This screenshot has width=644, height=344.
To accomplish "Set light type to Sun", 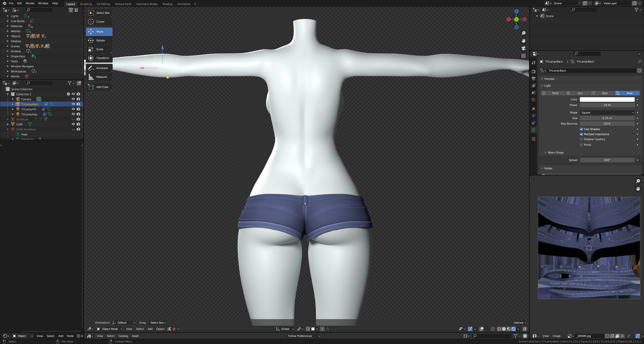I will pos(577,93).
